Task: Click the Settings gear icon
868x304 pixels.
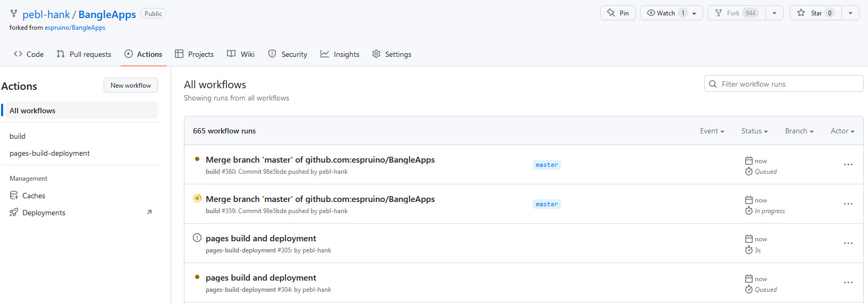Action: [x=376, y=54]
